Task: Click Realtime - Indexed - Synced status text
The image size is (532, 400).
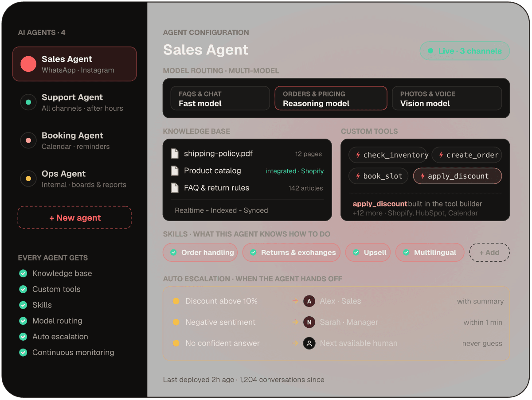Action: [221, 210]
